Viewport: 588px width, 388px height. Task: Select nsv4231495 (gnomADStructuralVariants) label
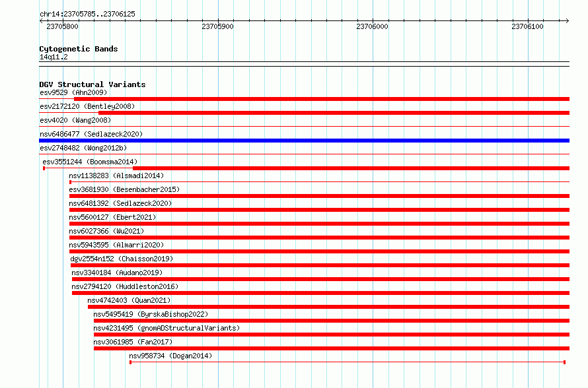coord(166,328)
